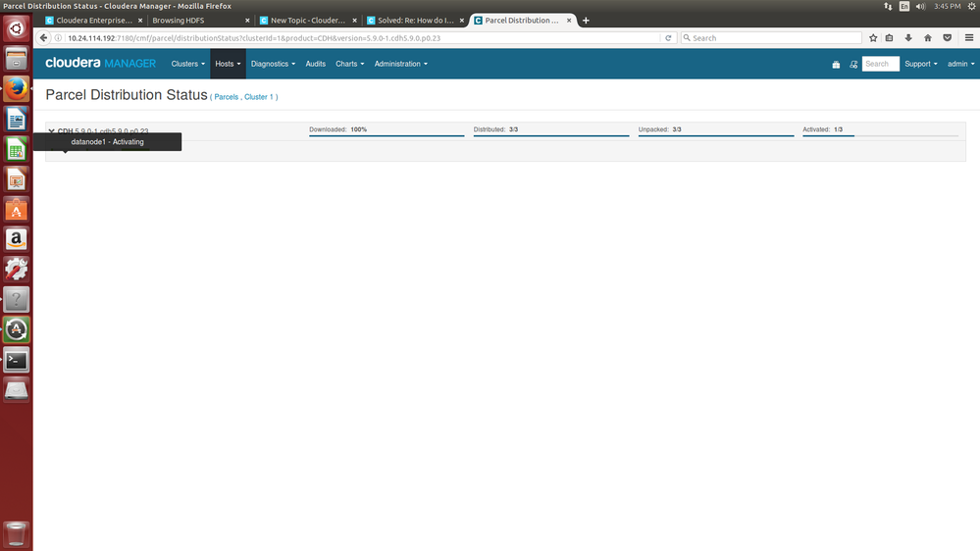Click the Unpacked 3/3 progress bar
This screenshot has width=980, height=551.
coord(716,135)
